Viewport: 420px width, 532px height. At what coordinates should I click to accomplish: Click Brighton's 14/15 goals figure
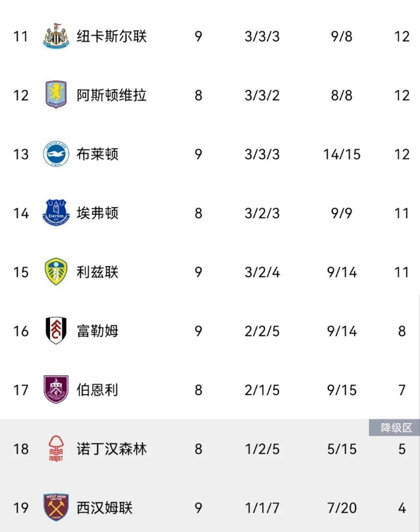click(341, 154)
